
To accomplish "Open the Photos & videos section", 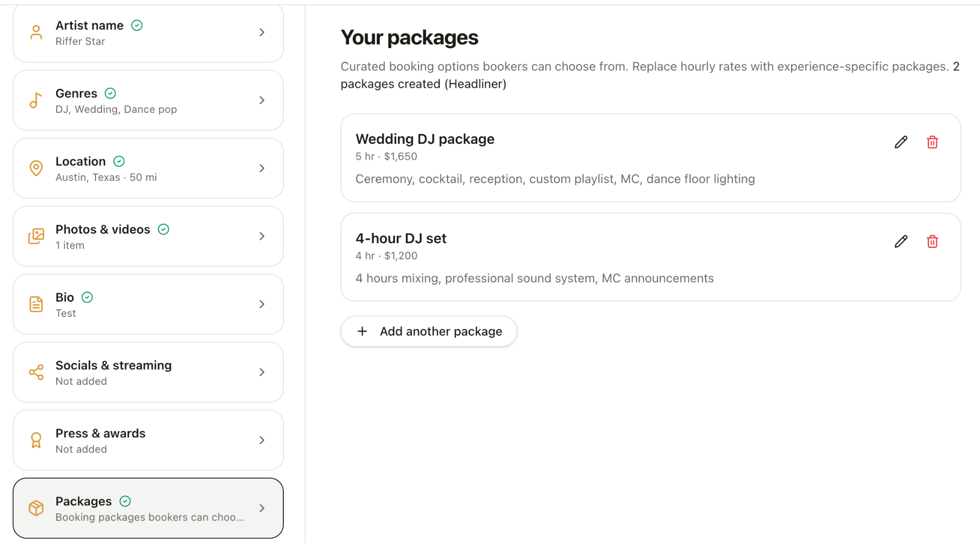I will point(148,236).
